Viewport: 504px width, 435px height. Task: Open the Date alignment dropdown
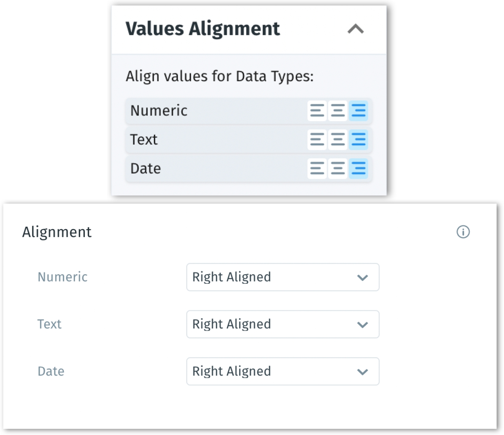pos(282,372)
